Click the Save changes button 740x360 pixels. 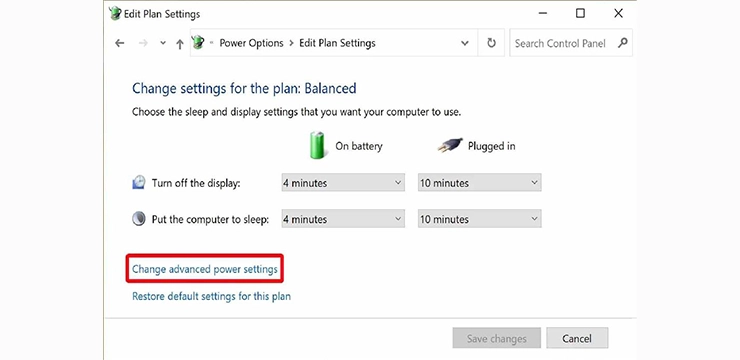tap(496, 338)
